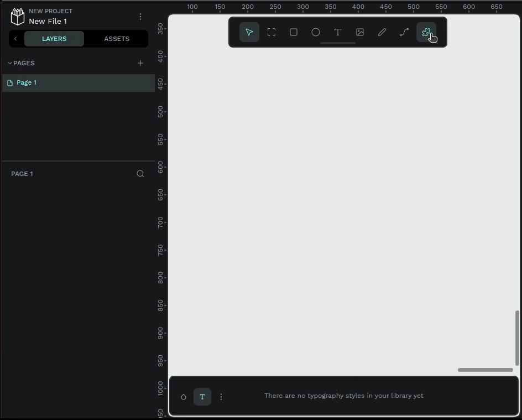This screenshot has height=420, width=522.
Task: Select the Board tool
Action: point(272,32)
